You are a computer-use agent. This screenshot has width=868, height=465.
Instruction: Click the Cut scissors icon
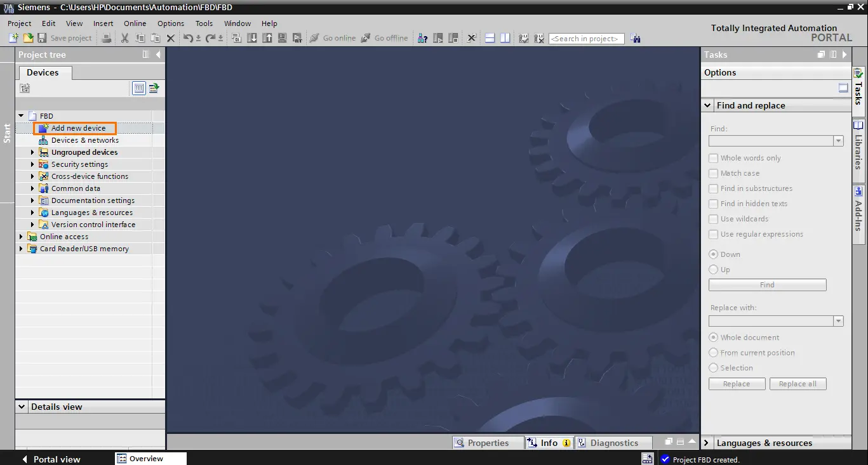click(x=125, y=38)
